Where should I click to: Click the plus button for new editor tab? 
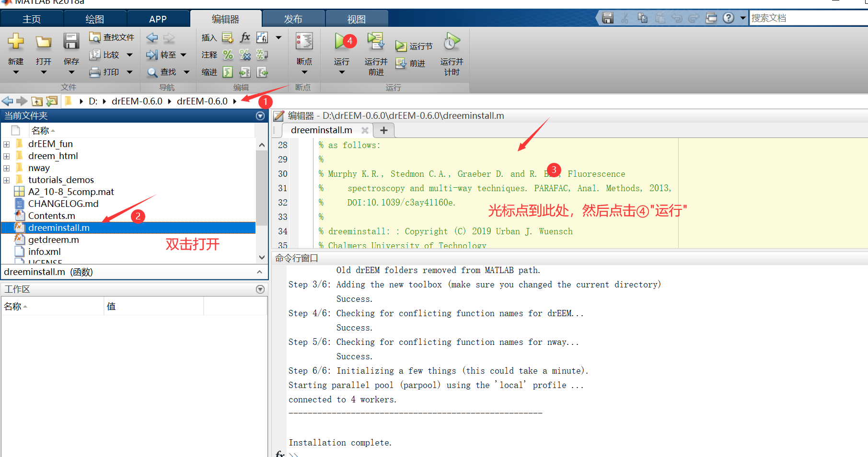[383, 130]
